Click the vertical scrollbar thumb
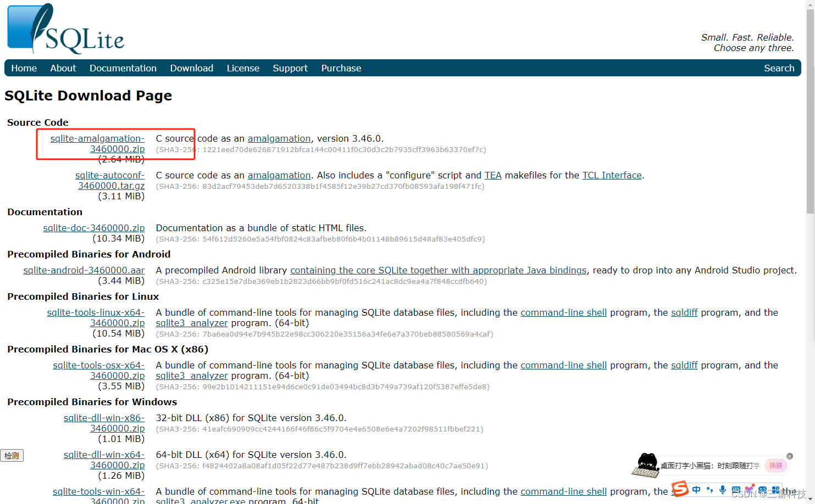The image size is (815, 504). coord(810,111)
